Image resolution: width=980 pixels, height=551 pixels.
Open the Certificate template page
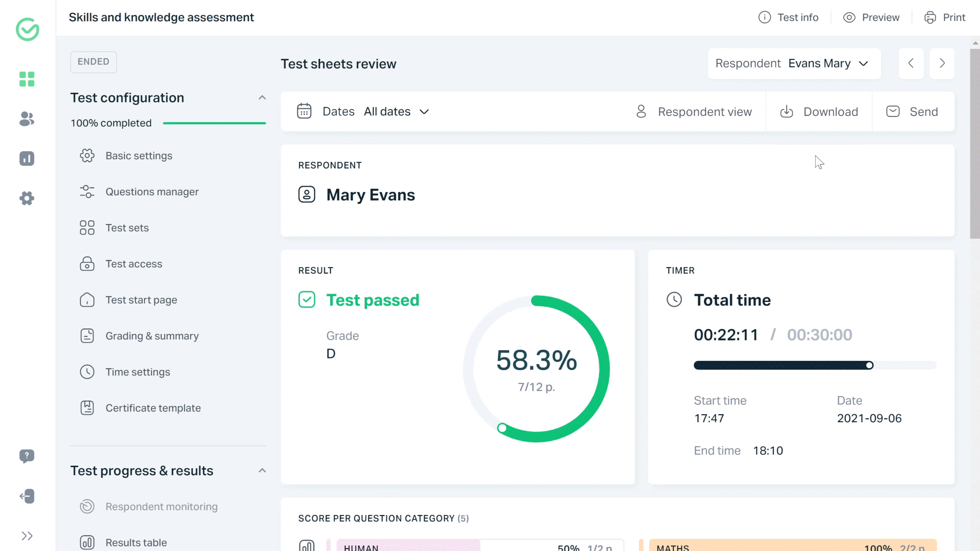point(153,408)
